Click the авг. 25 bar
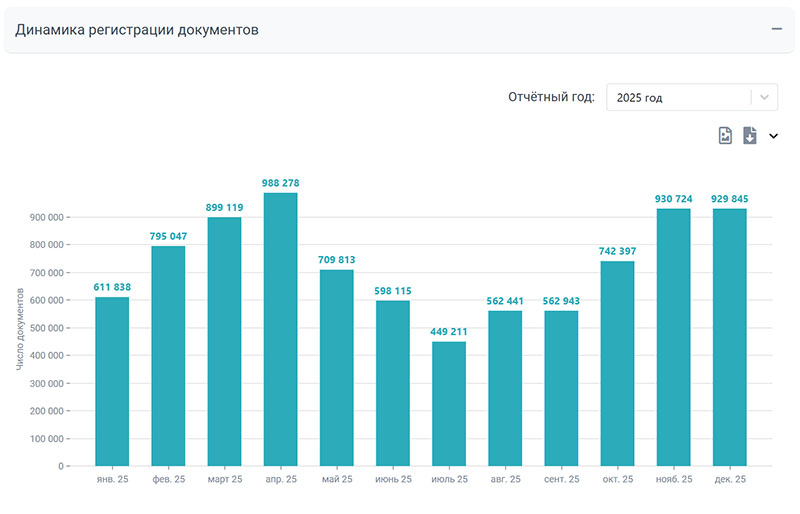800x514 pixels. tap(505, 388)
